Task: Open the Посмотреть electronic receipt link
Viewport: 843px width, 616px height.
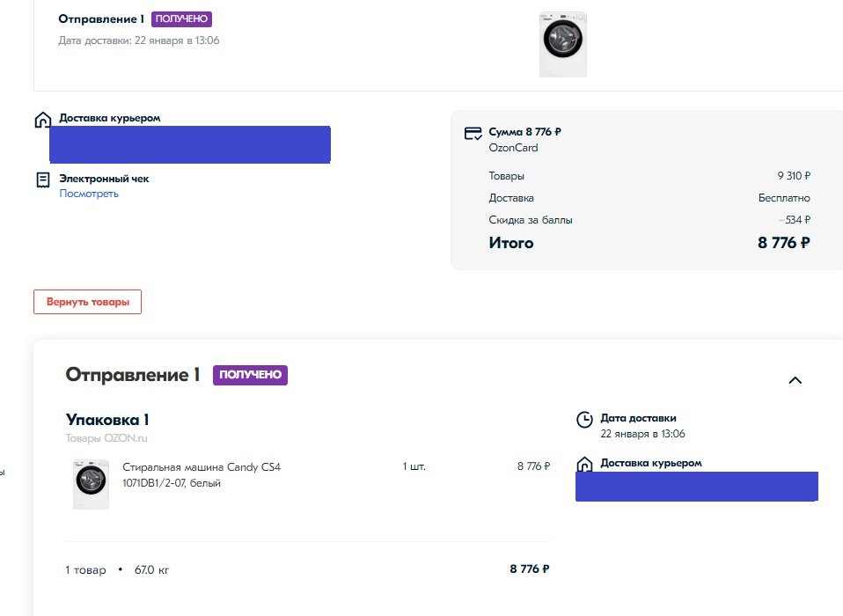Action: pyautogui.click(x=89, y=194)
